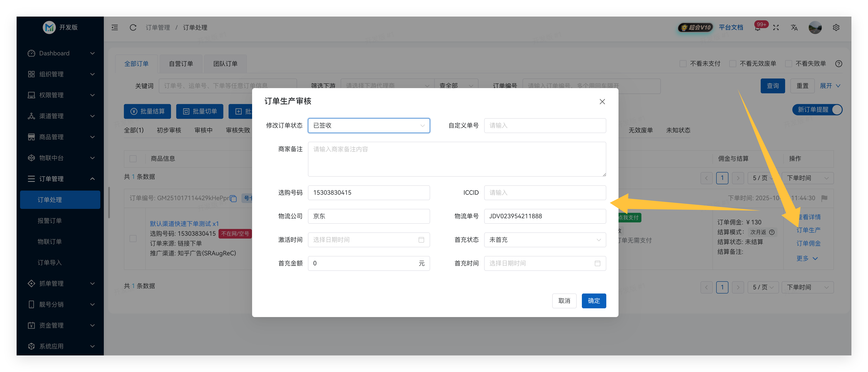
Task: Open the settings gear icon
Action: click(836, 28)
